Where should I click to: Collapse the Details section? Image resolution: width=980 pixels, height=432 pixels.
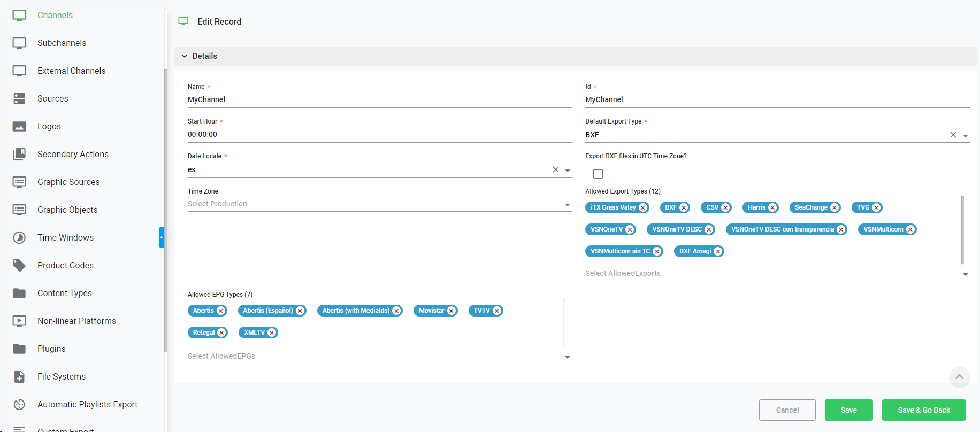pyautogui.click(x=185, y=56)
